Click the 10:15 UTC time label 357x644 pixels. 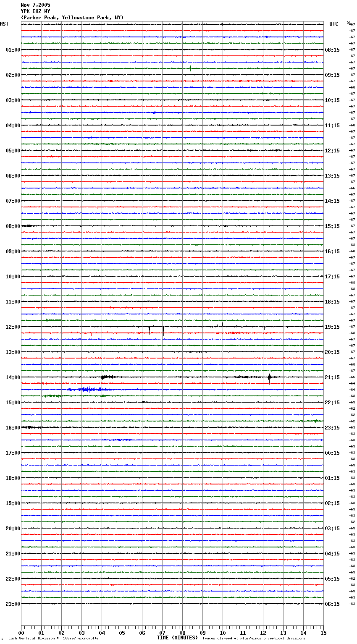pyautogui.click(x=332, y=100)
